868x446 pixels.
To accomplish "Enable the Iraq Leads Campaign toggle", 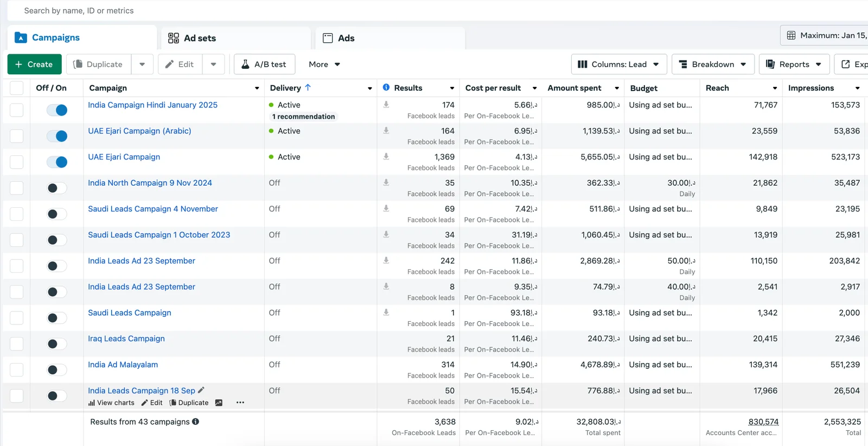I will (57, 343).
